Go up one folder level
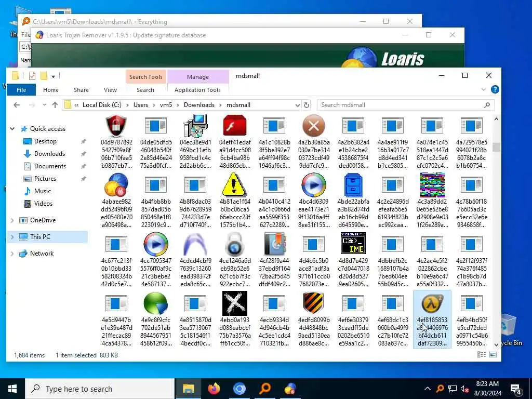 [x=55, y=105]
